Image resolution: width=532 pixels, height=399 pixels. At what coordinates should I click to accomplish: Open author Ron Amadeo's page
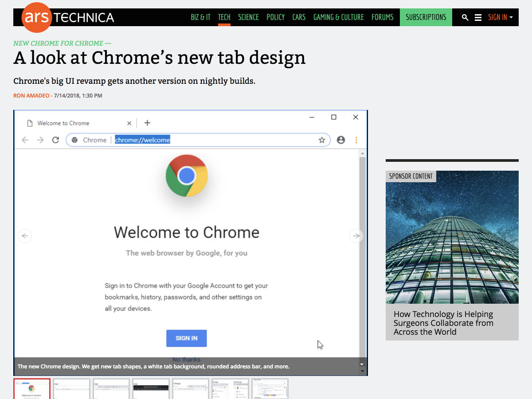point(31,96)
